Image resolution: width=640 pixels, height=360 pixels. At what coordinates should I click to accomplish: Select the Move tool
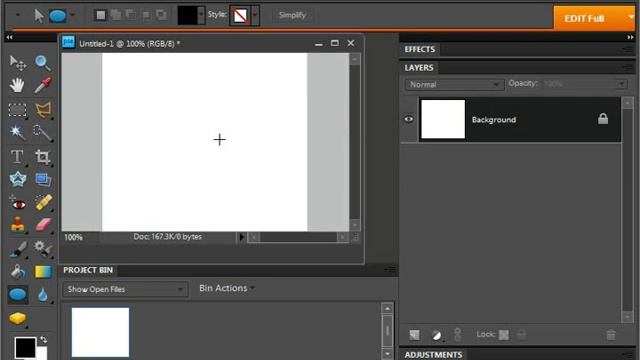pos(18,62)
